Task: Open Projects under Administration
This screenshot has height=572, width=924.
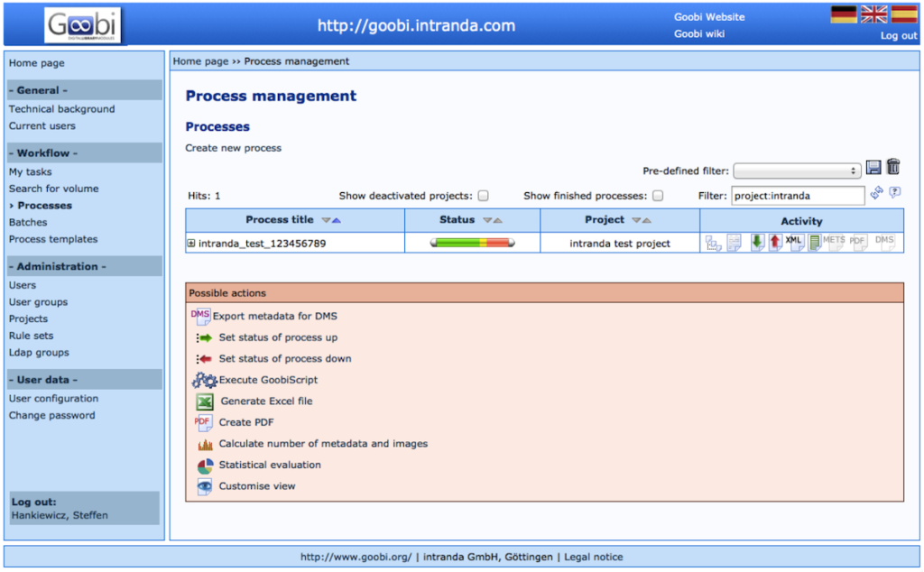Action: pos(28,318)
